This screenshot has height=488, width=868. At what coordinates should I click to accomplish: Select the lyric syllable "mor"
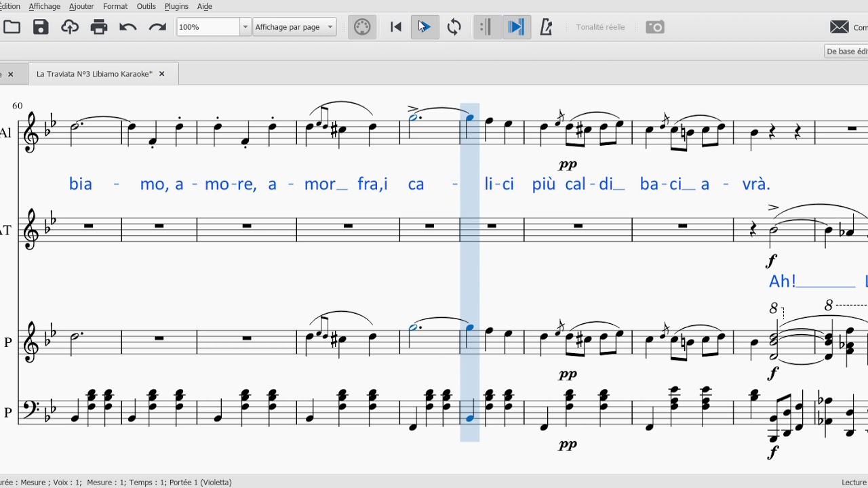coord(319,184)
